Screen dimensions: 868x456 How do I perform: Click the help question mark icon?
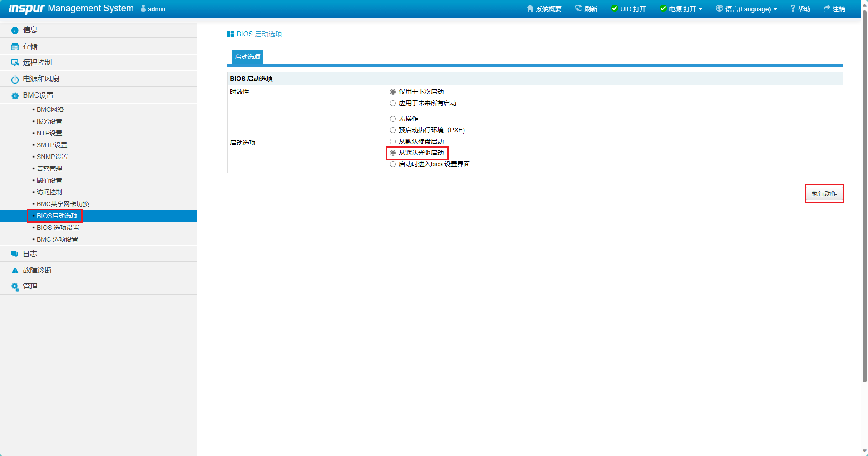(793, 8)
